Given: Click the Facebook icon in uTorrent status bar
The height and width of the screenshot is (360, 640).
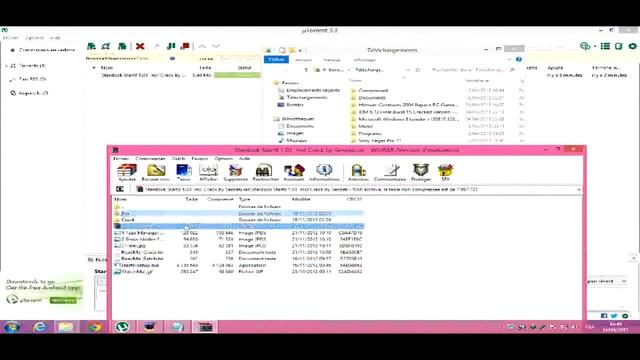Looking at the screenshot, I should coord(604,316).
